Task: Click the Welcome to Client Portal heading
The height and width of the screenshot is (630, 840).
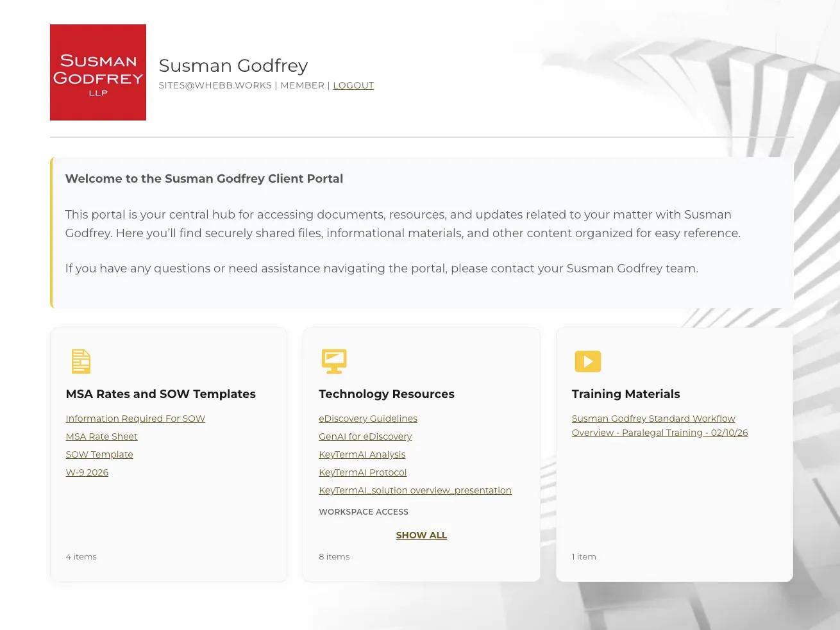Action: click(x=204, y=179)
